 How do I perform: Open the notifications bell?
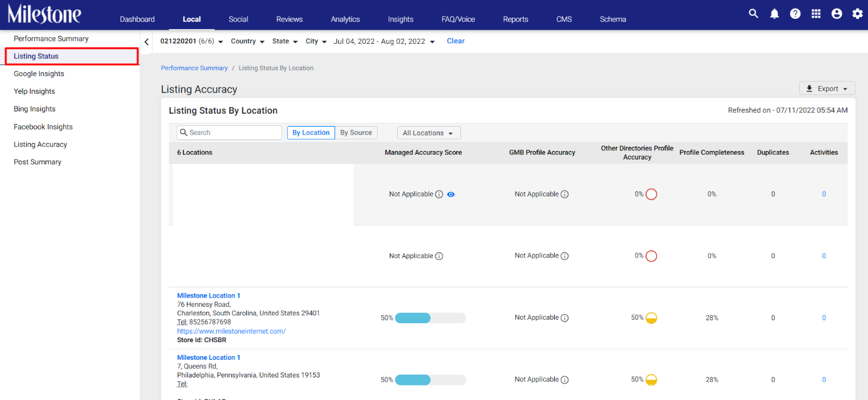coord(774,13)
